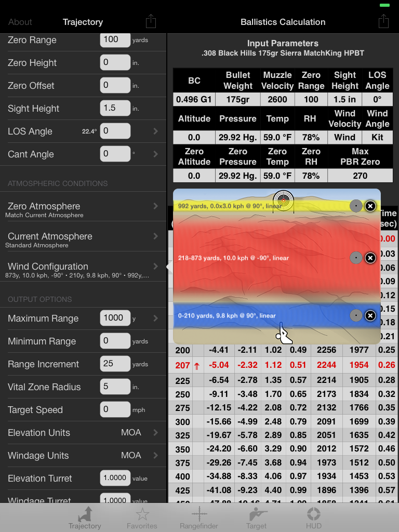Screen dimensions: 399x532
Task: Remove the 0-210 yards blue wind zone
Action: coord(370,315)
